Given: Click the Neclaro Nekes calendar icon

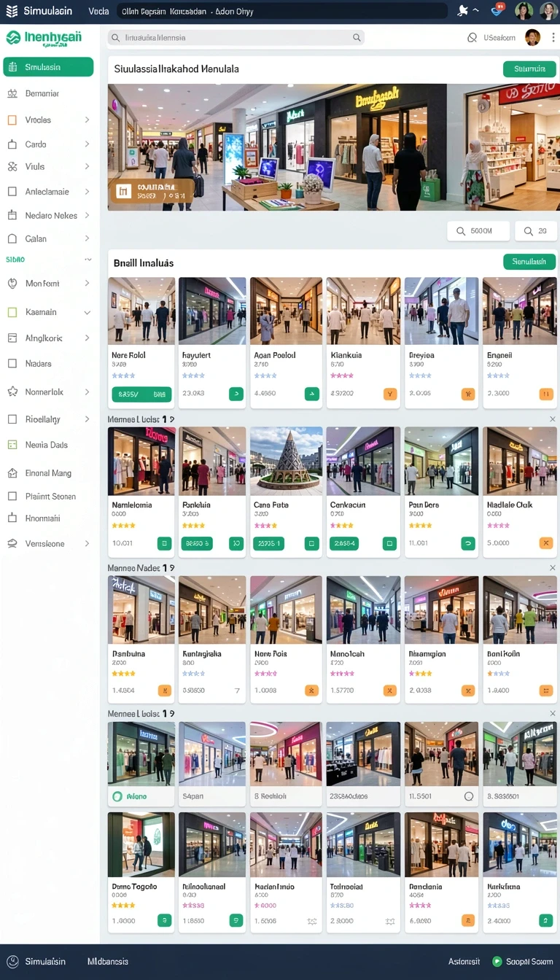Looking at the screenshot, I should pos(12,215).
